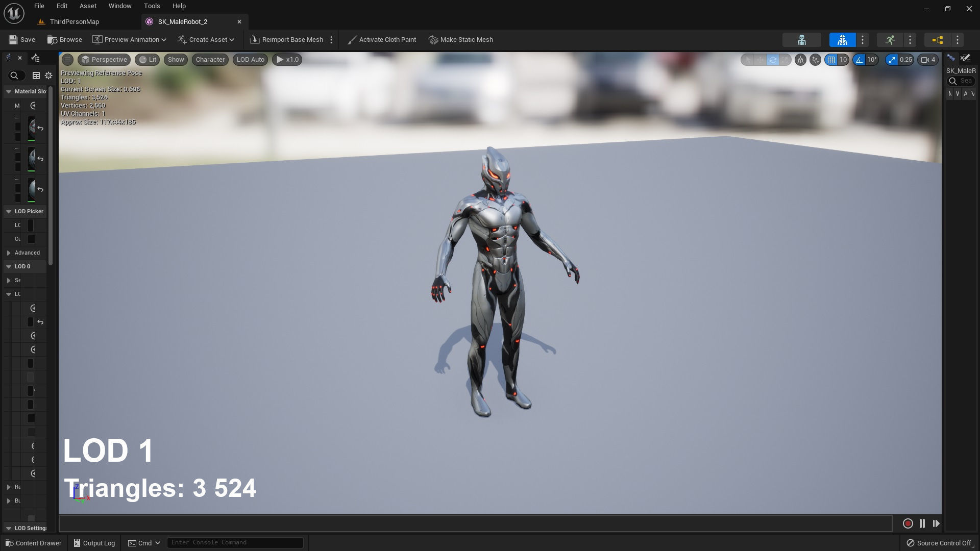
Task: Click the record button in timeline
Action: pyautogui.click(x=908, y=523)
